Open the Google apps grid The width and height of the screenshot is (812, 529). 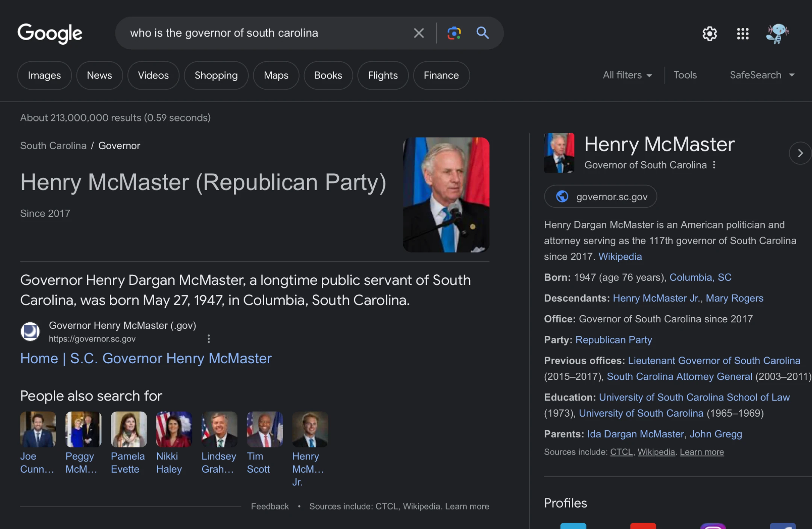(x=742, y=34)
